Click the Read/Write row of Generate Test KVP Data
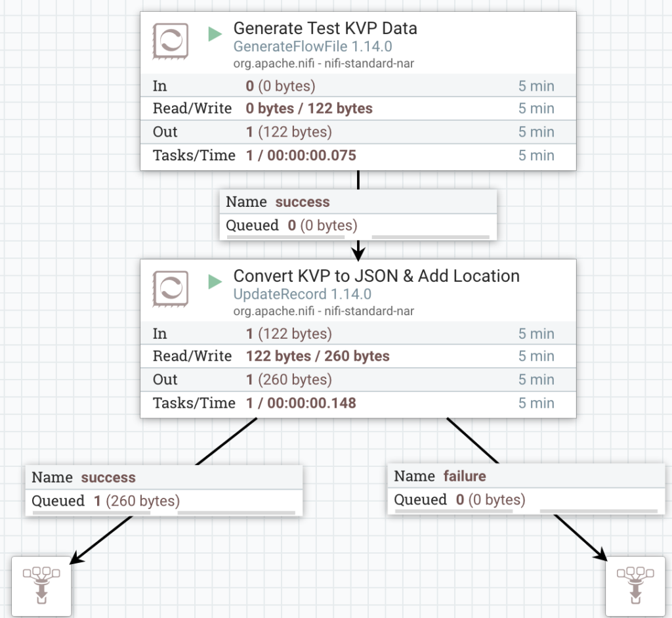 point(358,108)
